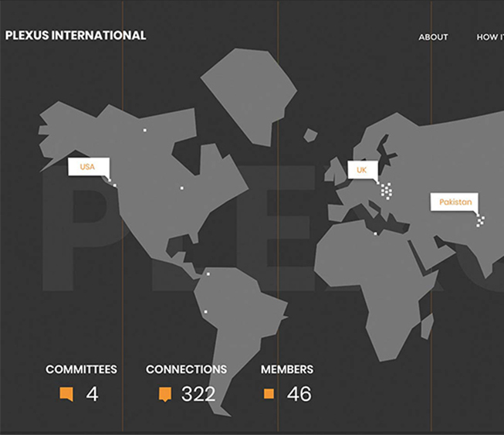
Task: Click the Connections count 322
Action: (x=198, y=394)
